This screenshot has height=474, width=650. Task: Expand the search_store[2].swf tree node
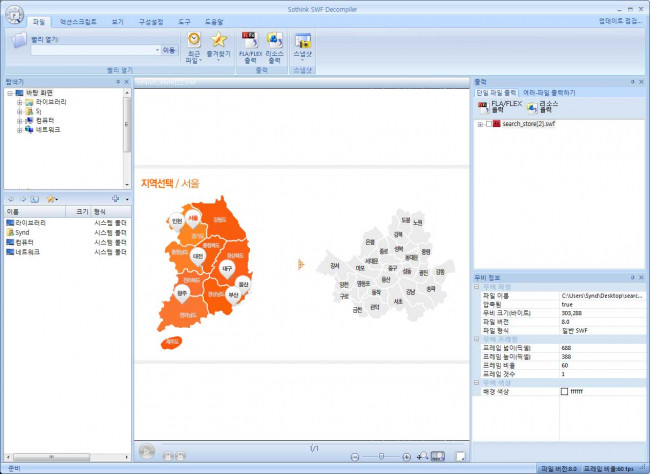479,124
